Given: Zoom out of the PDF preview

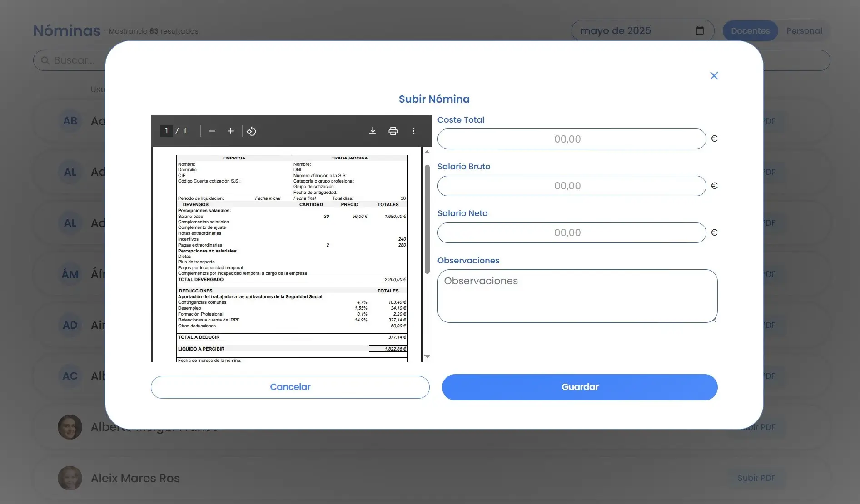Looking at the screenshot, I should [212, 131].
